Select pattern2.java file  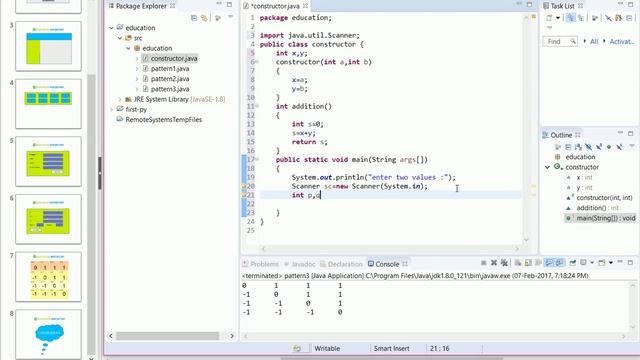click(170, 79)
